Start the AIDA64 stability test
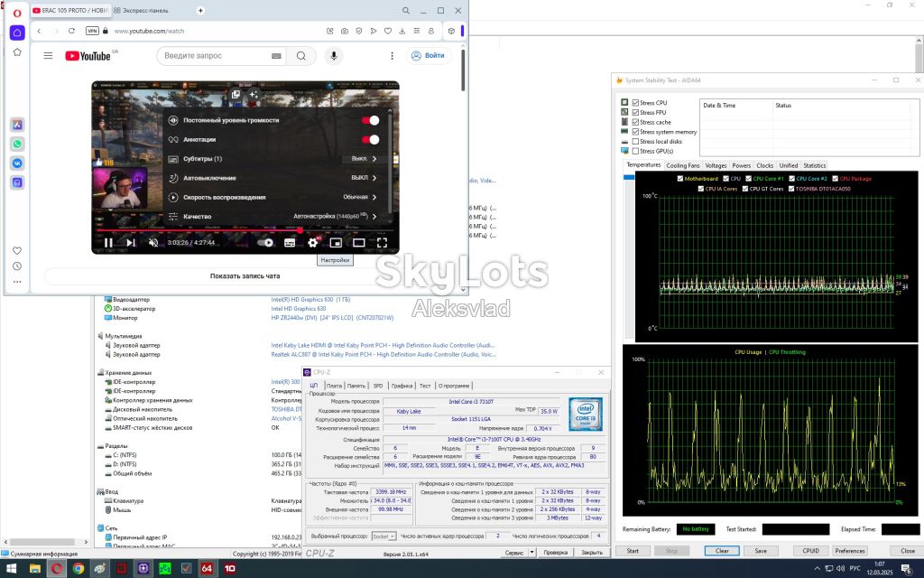Image resolution: width=924 pixels, height=578 pixels. [633, 551]
